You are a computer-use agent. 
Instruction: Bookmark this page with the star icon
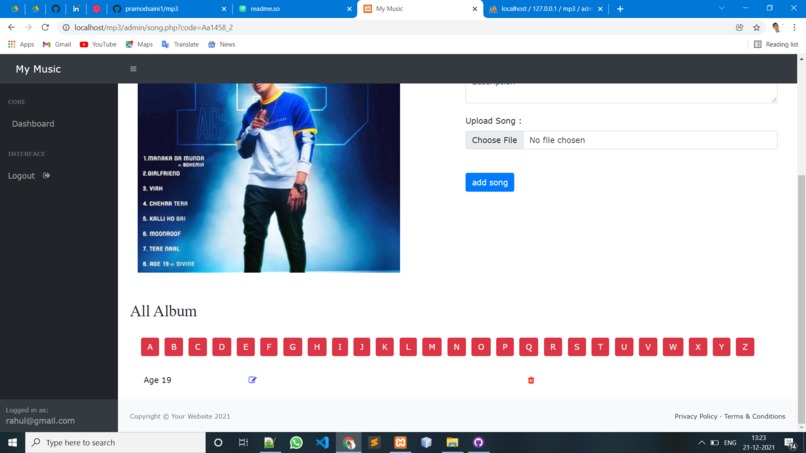[x=757, y=28]
